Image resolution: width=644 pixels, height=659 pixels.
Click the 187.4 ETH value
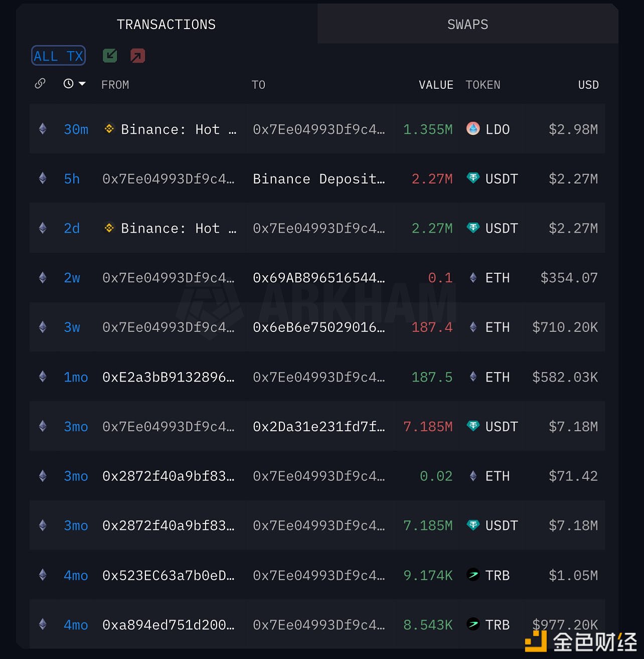click(x=432, y=327)
